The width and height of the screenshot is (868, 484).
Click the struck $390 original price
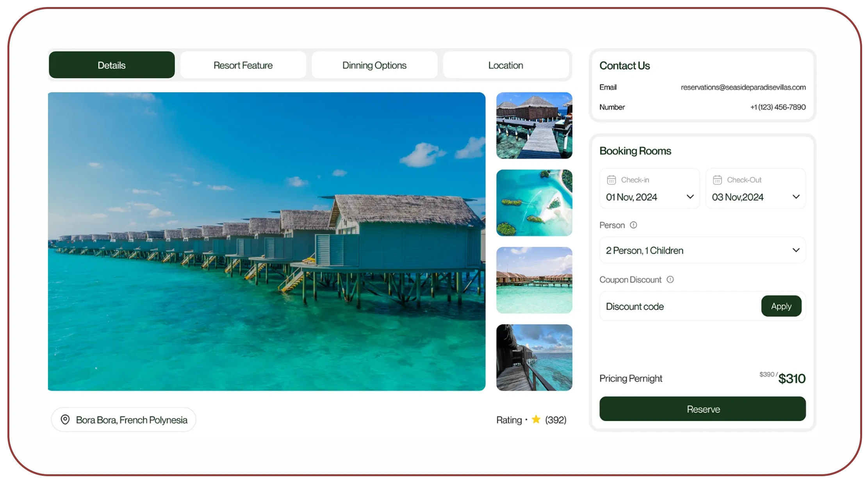click(767, 374)
